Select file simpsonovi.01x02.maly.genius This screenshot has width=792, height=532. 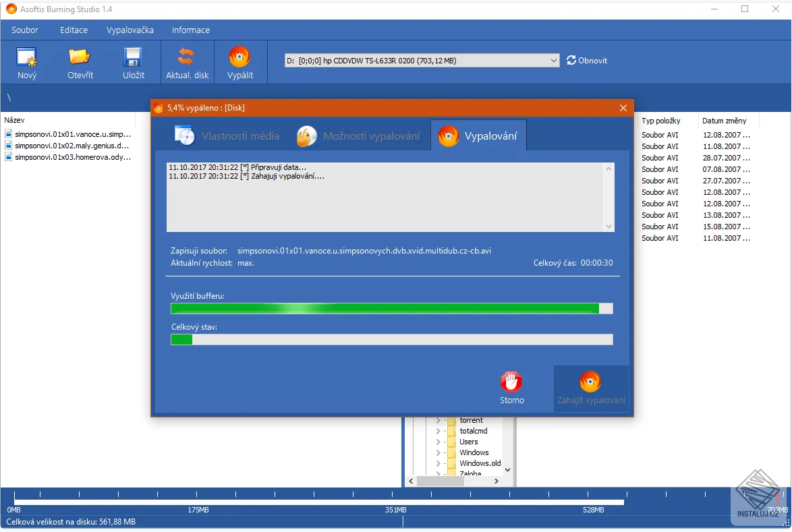point(72,146)
